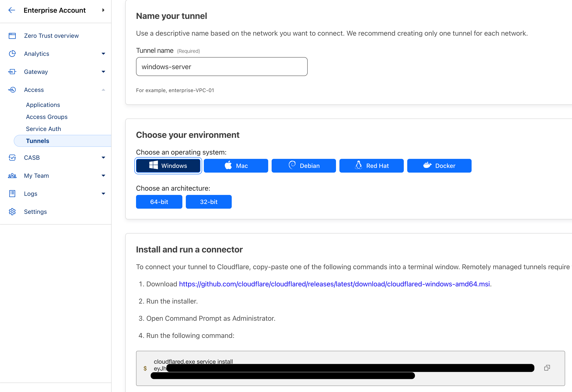Select the Red Hat button
The image size is (572, 392).
[371, 166]
